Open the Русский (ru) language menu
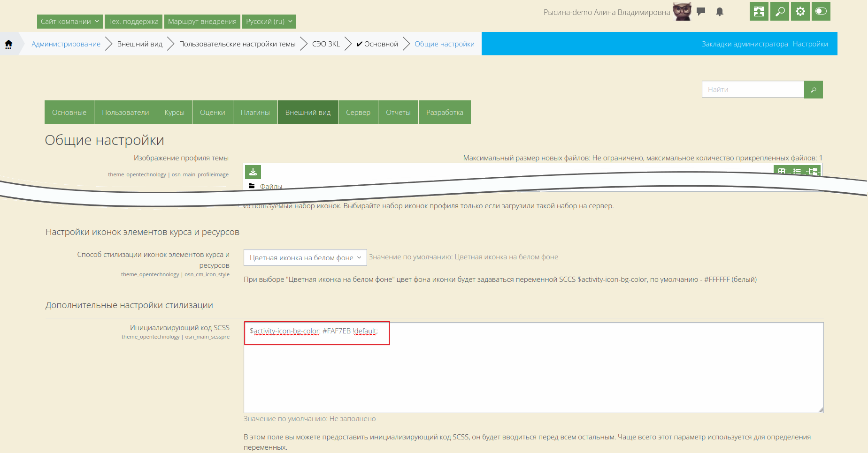868x453 pixels. click(269, 22)
